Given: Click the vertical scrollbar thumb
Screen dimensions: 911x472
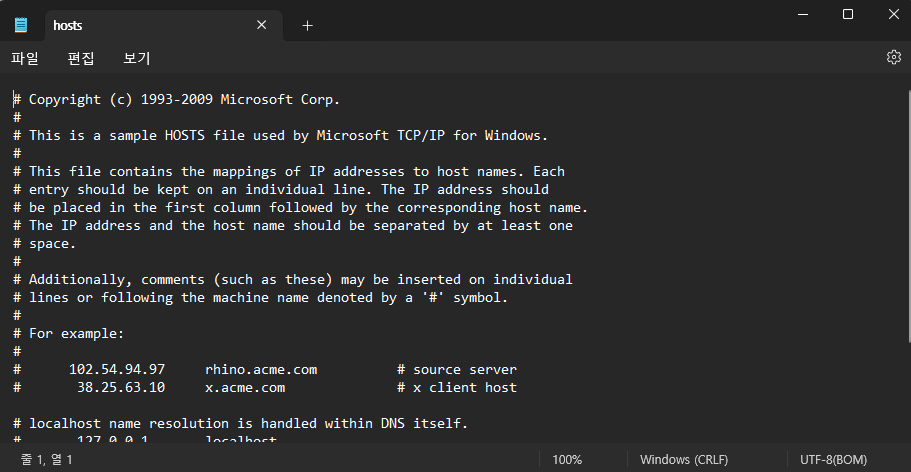Looking at the screenshot, I should 909,216.
